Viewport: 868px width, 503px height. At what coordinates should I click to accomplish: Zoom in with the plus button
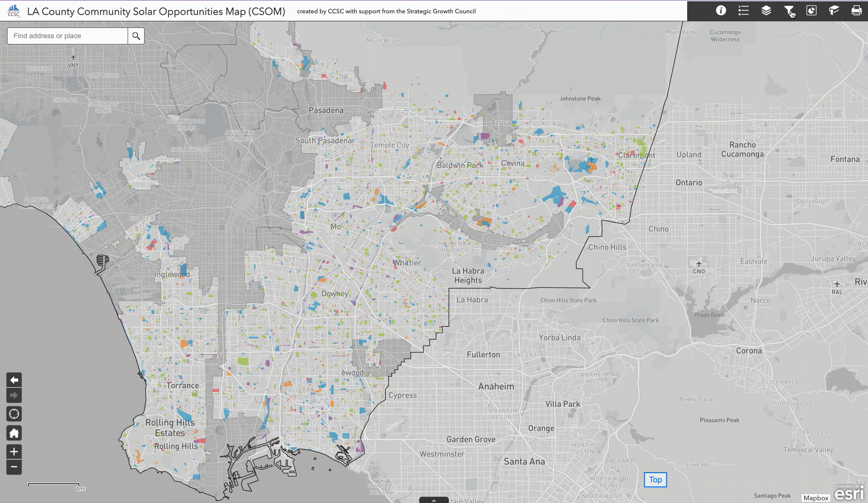(14, 452)
